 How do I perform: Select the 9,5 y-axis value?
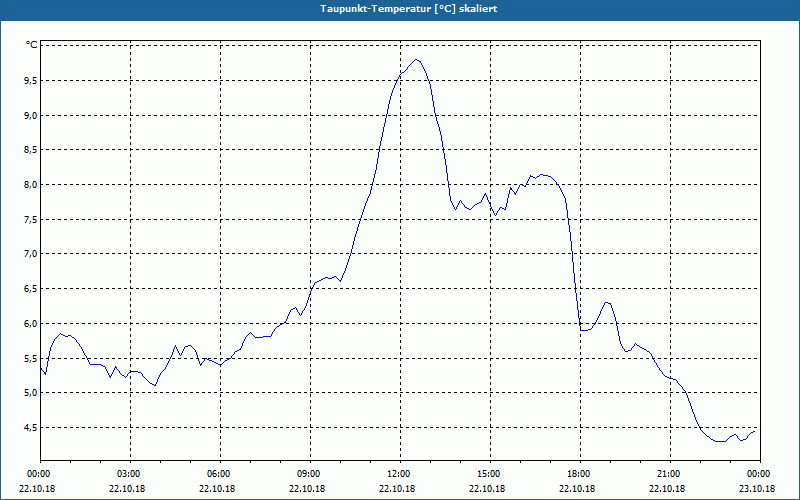[31, 81]
